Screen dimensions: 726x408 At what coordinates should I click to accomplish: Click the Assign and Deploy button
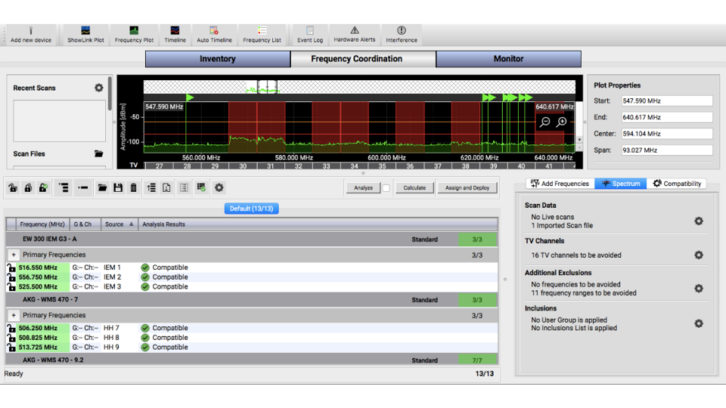tap(468, 187)
